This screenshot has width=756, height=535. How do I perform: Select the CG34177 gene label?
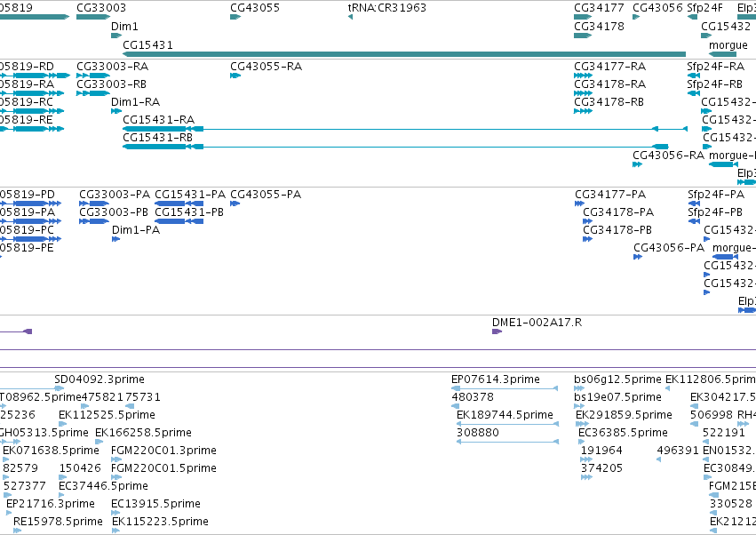(x=599, y=8)
